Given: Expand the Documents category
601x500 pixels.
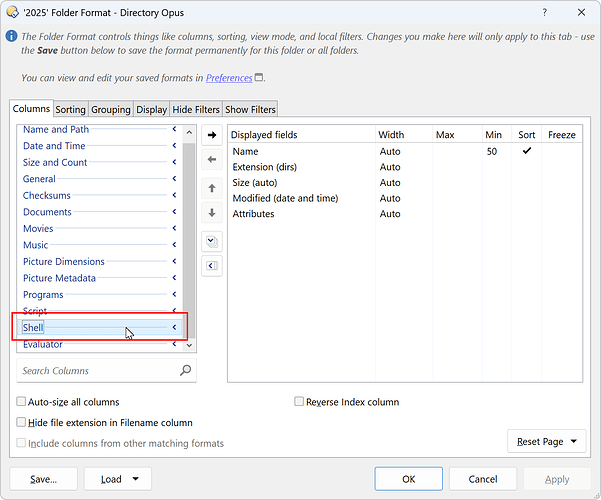Looking at the screenshot, I should pos(174,212).
